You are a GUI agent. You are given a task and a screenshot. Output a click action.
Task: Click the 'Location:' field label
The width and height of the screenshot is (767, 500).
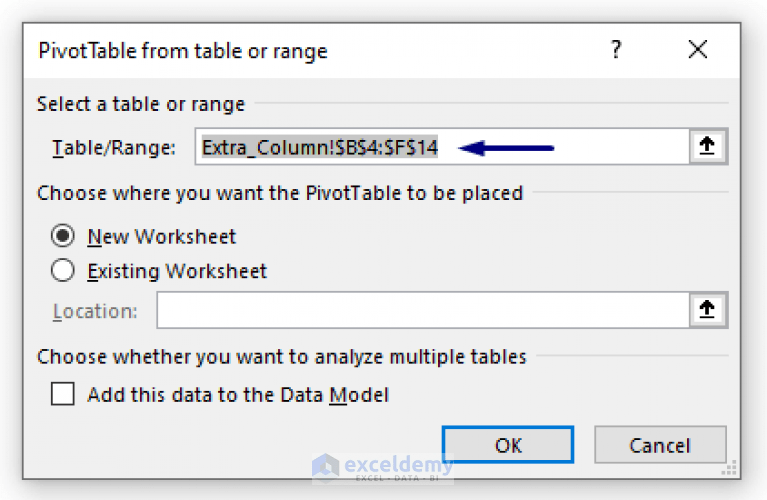coord(95,311)
